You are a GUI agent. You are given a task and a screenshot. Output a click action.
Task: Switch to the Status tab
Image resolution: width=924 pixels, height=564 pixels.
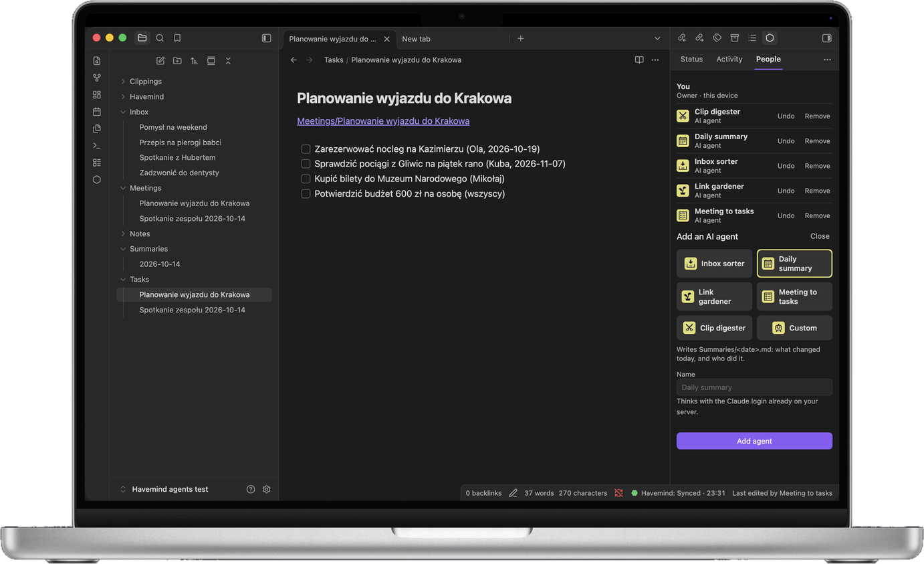[x=691, y=59]
